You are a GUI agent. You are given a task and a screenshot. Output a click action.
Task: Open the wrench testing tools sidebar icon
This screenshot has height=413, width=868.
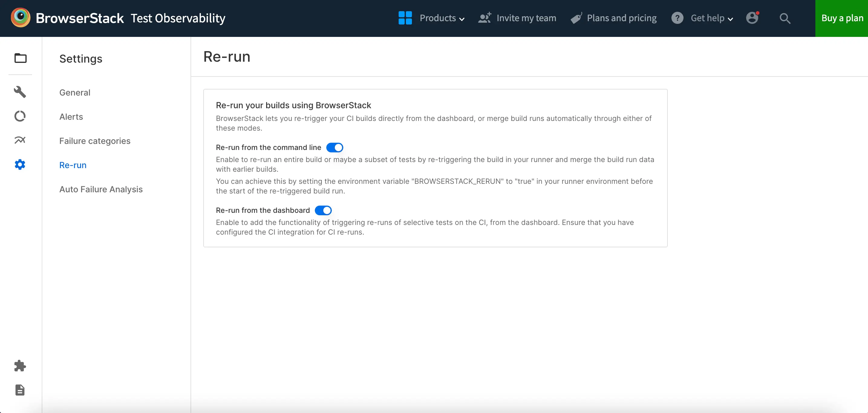(x=20, y=92)
